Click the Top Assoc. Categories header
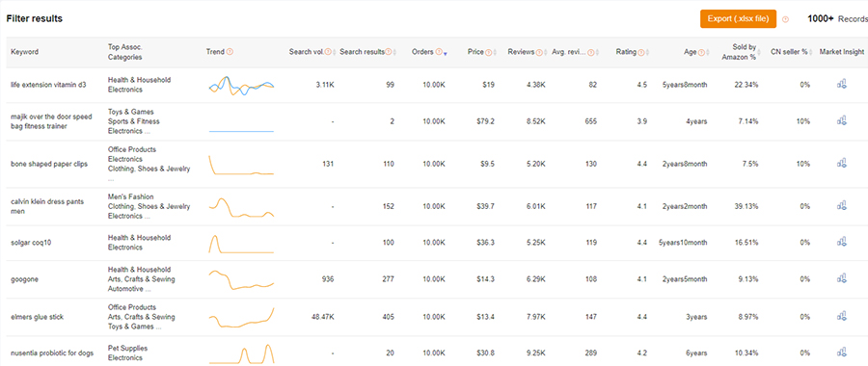 tap(125, 52)
